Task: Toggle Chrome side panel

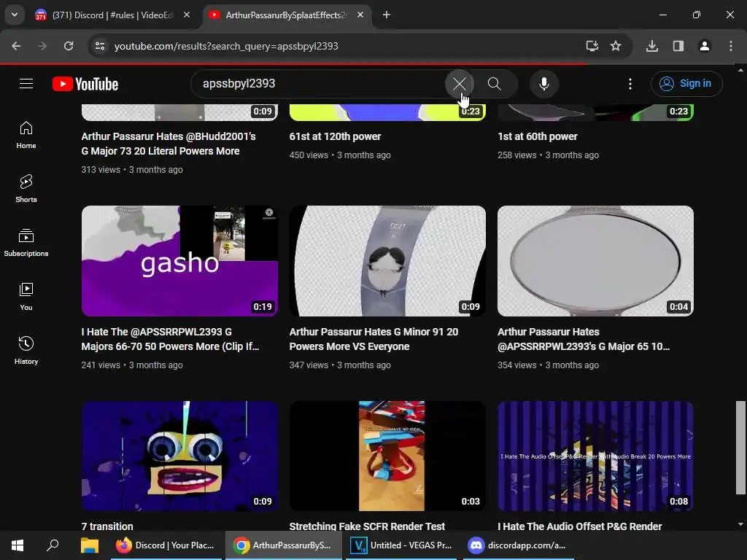Action: point(678,46)
